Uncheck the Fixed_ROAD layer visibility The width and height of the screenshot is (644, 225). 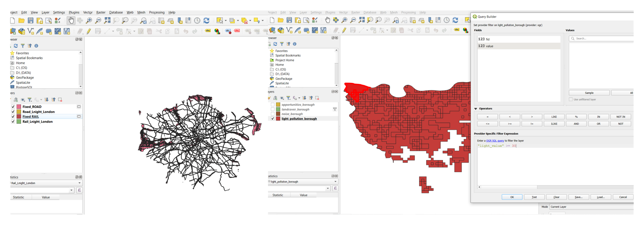point(13,107)
